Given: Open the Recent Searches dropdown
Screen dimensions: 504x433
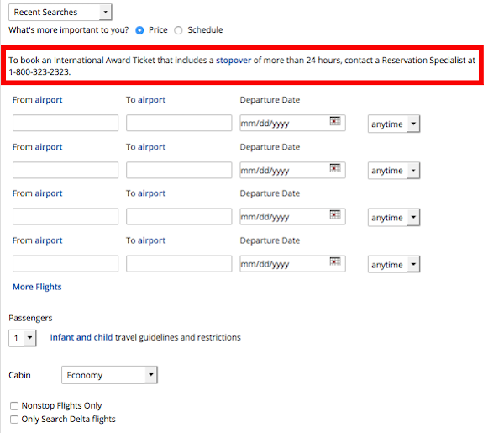Looking at the screenshot, I should [x=60, y=13].
